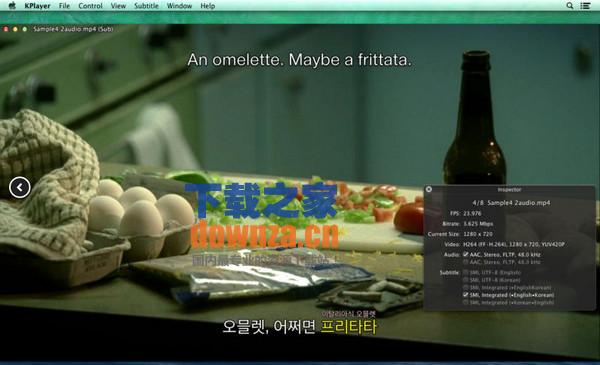Image resolution: width=600 pixels, height=365 pixels.
Task: Open Spotlight search in menu bar
Action: [570, 6]
